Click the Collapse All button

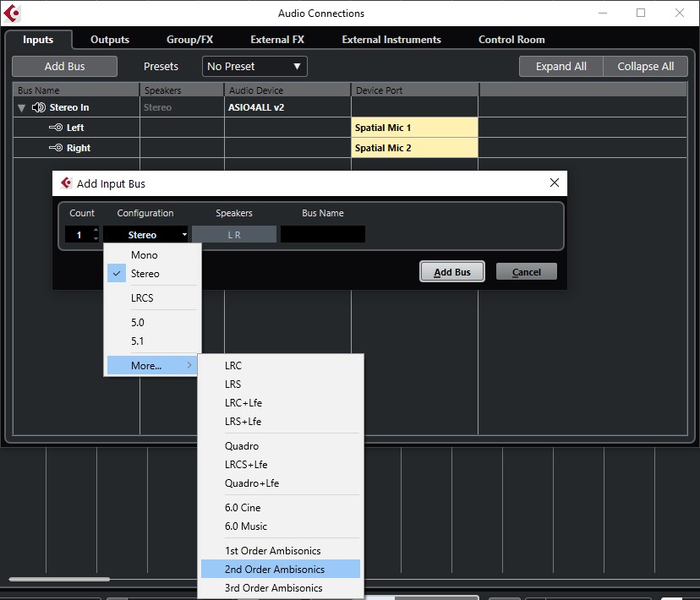pos(645,67)
